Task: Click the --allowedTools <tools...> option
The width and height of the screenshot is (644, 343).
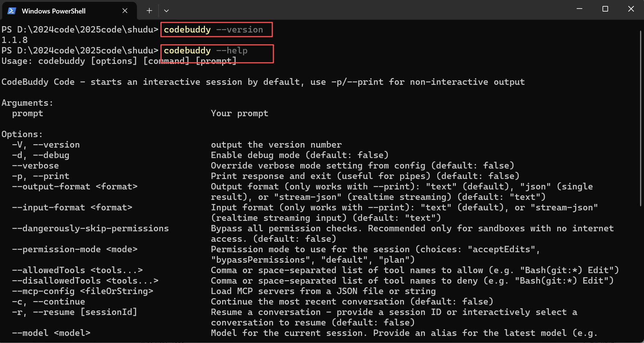Action: [x=77, y=270]
